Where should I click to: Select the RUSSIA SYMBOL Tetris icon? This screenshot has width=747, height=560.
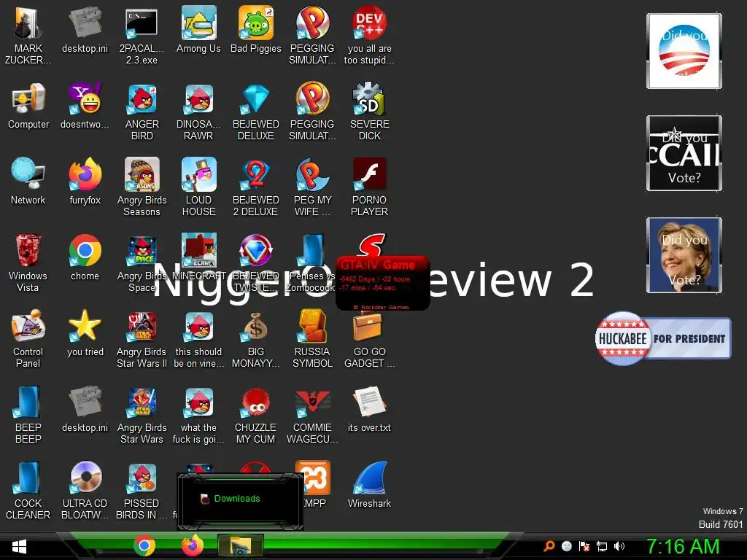click(x=312, y=338)
